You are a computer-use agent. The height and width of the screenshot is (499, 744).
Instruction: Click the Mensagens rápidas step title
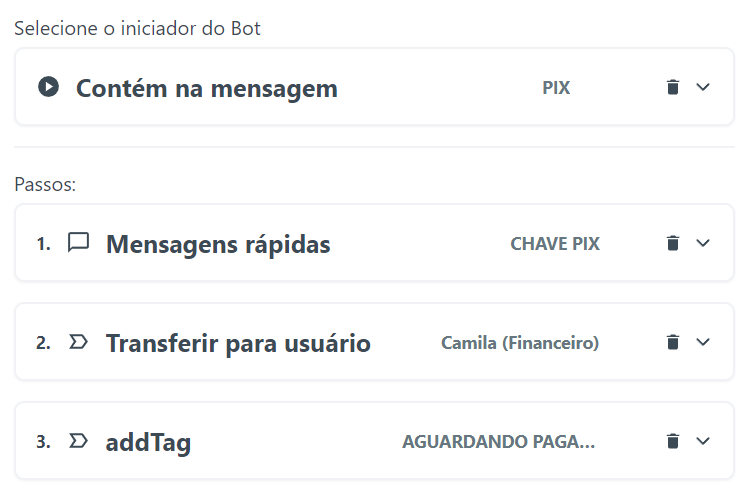coord(218,244)
